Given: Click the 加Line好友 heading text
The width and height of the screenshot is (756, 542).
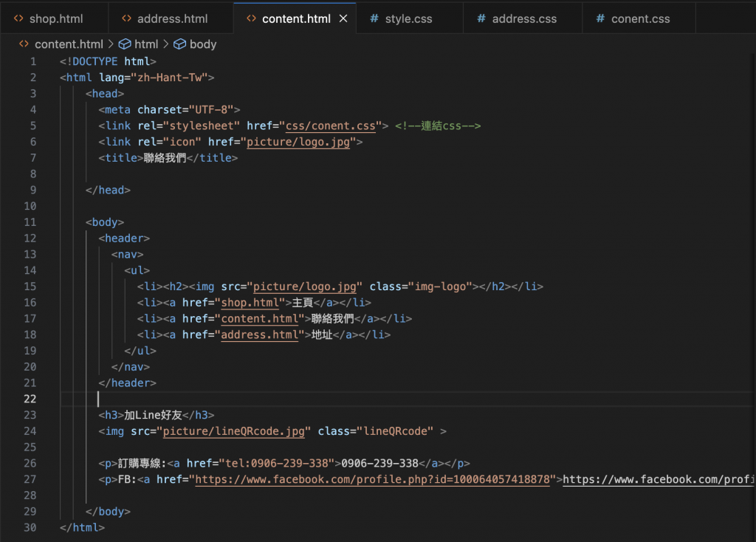Looking at the screenshot, I should coord(154,415).
